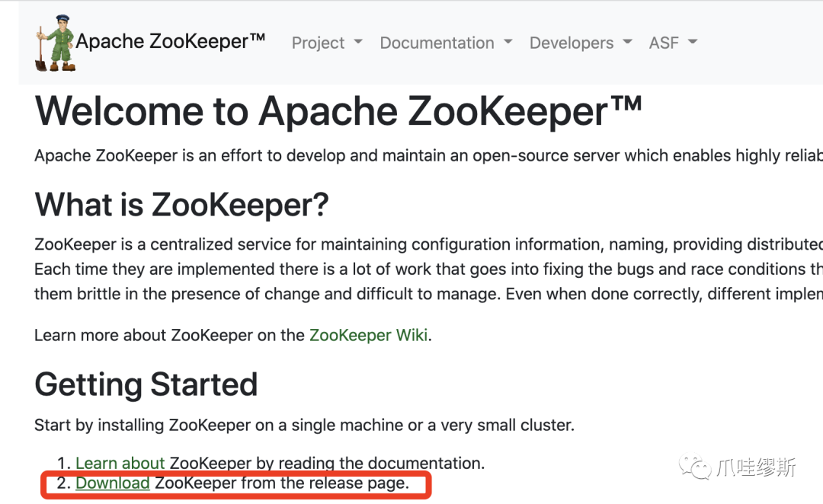
Task: Open the Learn about link
Action: [x=120, y=463]
